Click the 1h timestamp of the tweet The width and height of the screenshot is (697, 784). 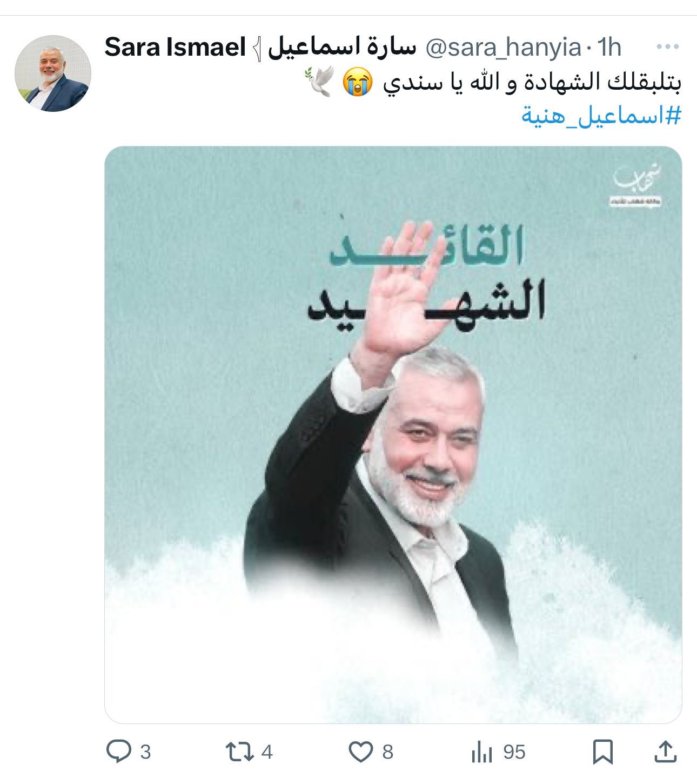(x=609, y=48)
